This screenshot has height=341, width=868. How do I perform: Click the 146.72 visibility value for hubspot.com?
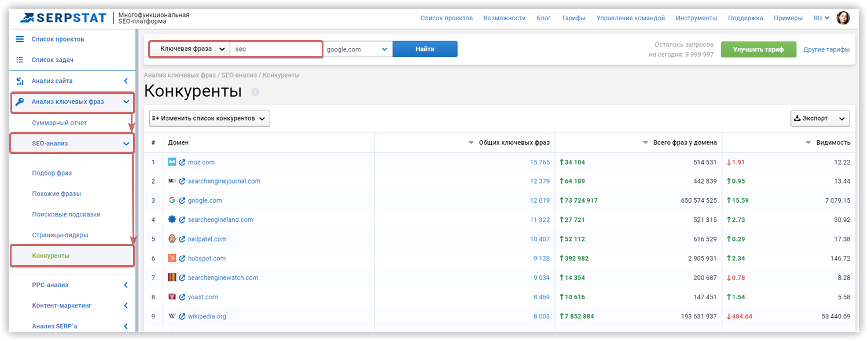840,258
